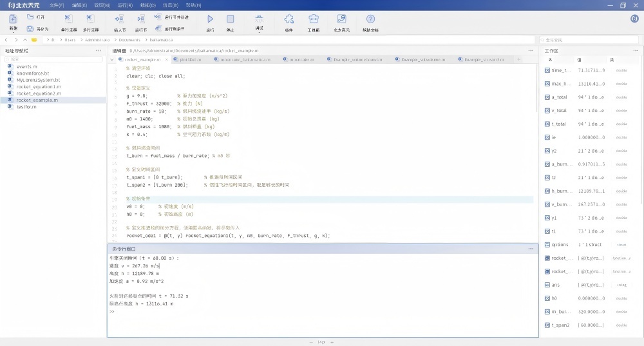Click the Run (运行) play icon
Screen dimensions: 644x346
(x=210, y=19)
